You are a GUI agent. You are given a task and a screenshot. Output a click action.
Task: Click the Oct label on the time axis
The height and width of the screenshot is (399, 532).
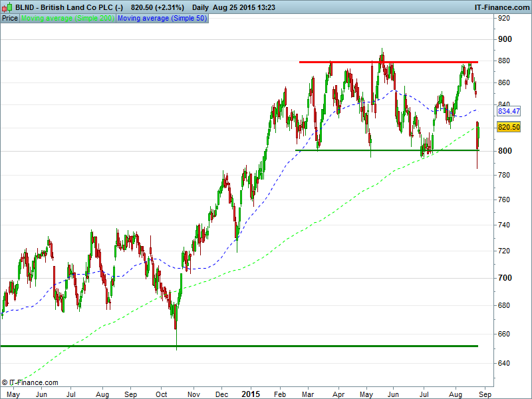point(161,394)
